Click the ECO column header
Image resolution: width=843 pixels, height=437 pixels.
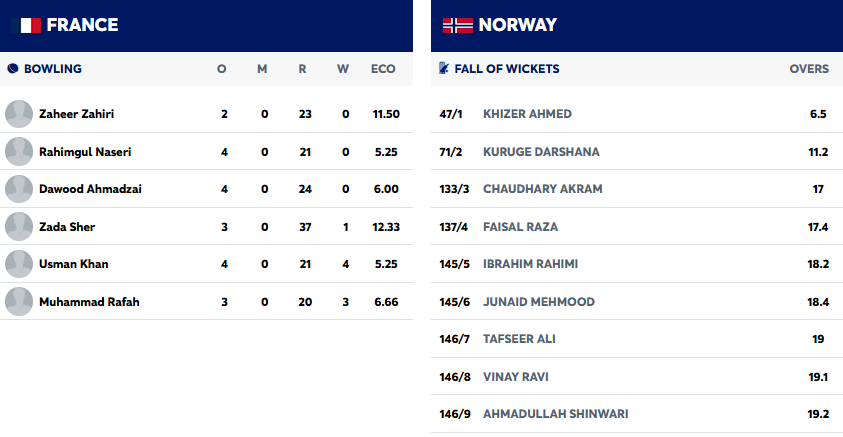coord(383,69)
